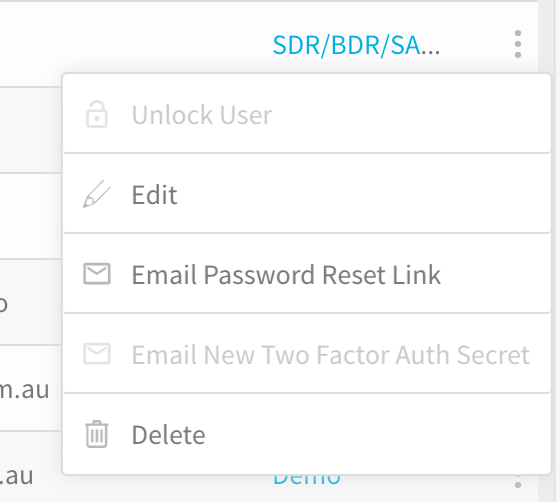The image size is (560, 502).
Task: Click the bottom row cell ending in .au
Action: point(17,476)
